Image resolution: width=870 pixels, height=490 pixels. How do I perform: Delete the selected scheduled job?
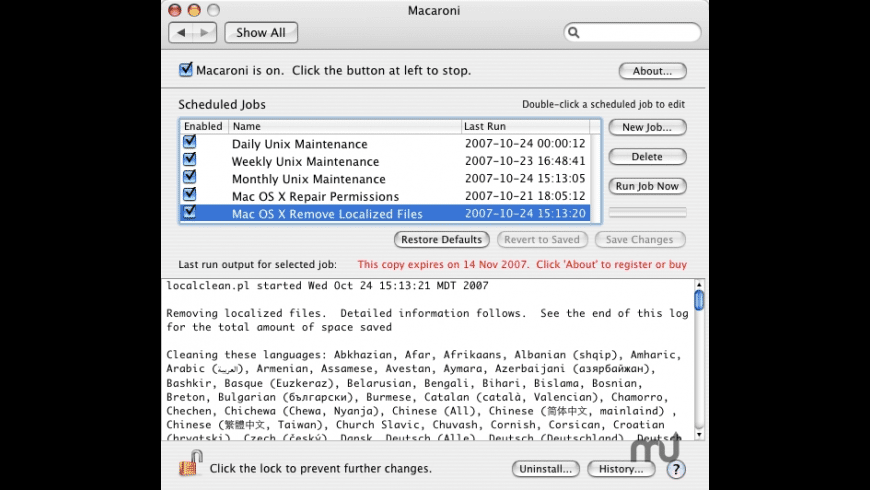click(647, 156)
